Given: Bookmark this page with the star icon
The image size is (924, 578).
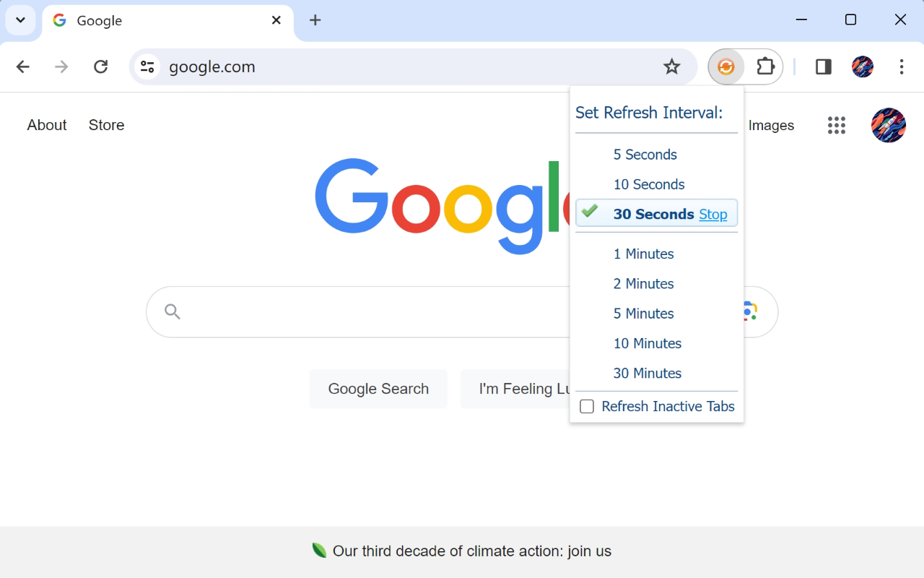Looking at the screenshot, I should [671, 67].
